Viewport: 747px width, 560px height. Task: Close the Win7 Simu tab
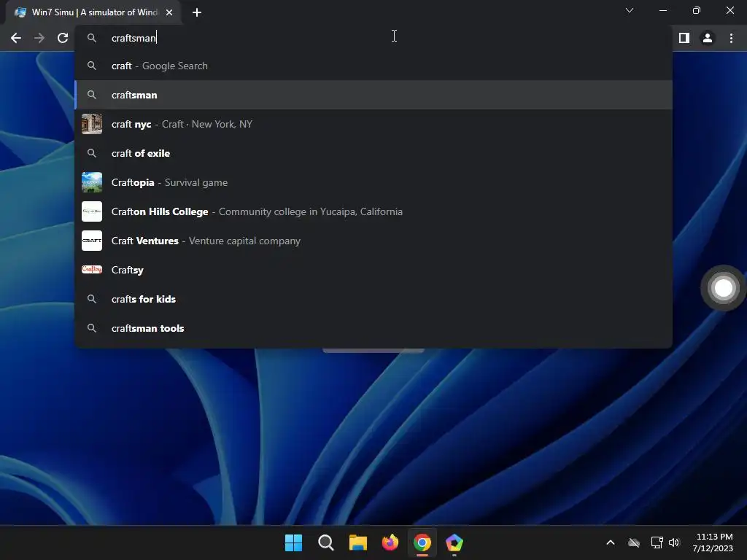click(169, 12)
